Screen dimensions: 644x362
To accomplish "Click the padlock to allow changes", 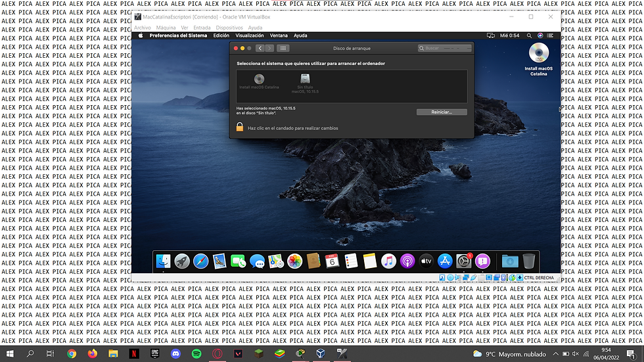I will coord(240,127).
